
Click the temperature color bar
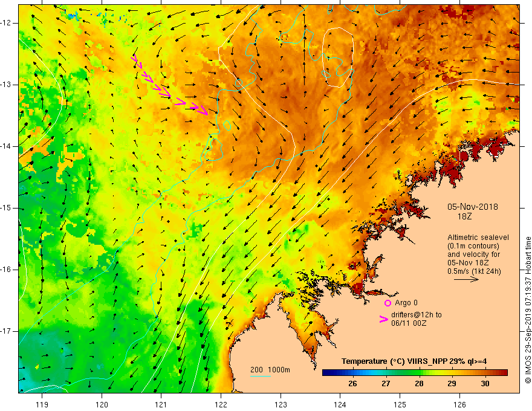click(x=415, y=373)
